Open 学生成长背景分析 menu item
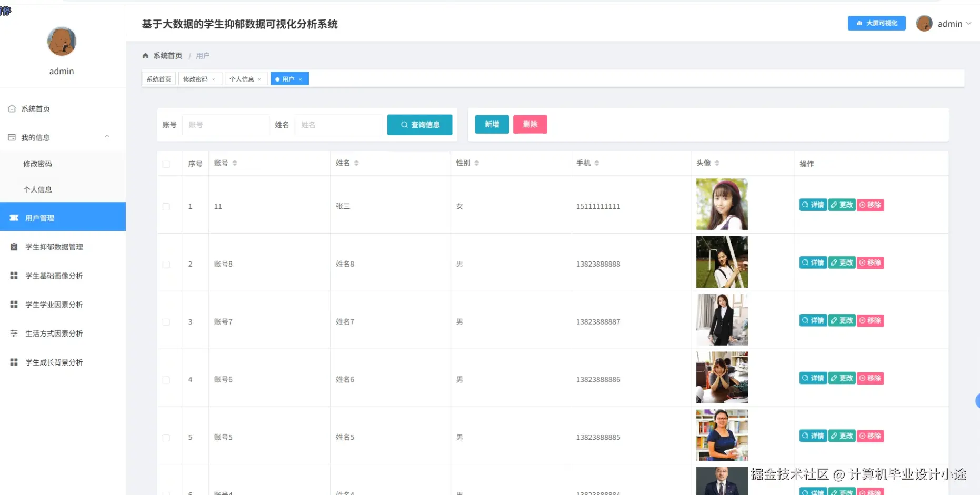This screenshot has width=980, height=495. pyautogui.click(x=63, y=362)
